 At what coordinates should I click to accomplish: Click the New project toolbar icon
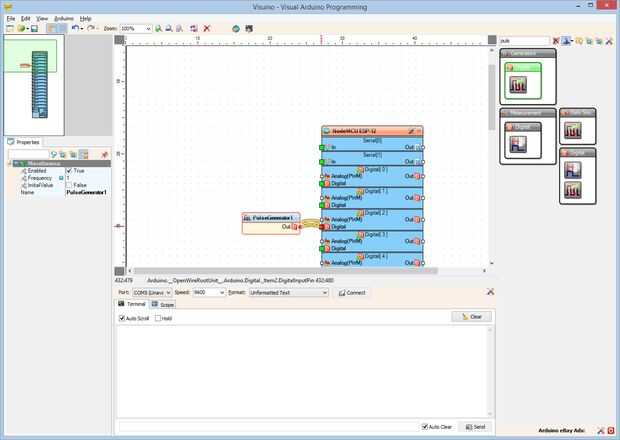pos(10,29)
